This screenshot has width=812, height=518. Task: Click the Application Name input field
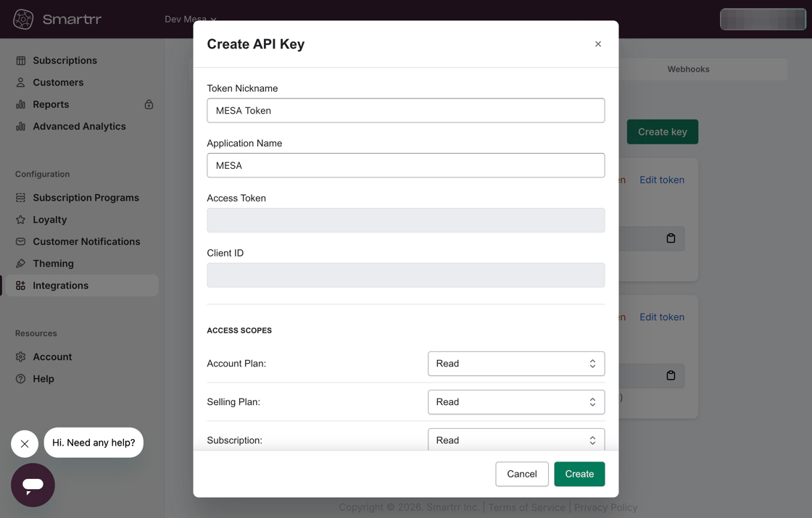405,166
